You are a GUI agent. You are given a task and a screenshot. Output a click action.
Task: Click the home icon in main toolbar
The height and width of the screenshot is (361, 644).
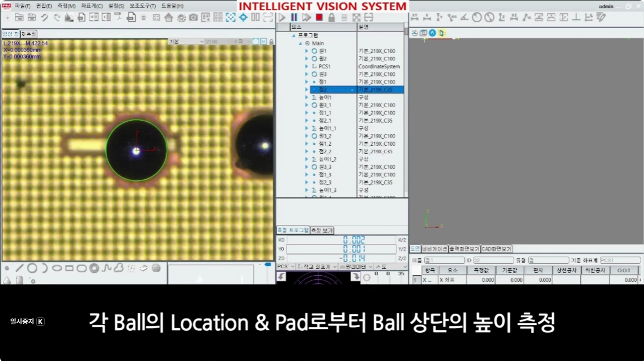click(169, 17)
